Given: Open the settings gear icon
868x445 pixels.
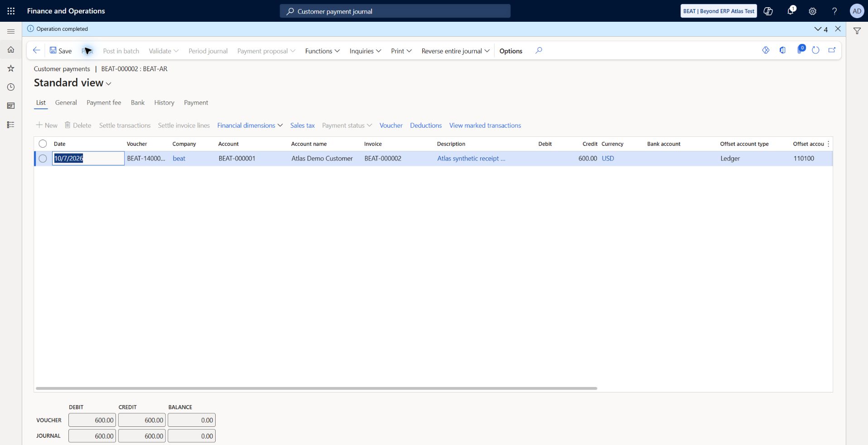Looking at the screenshot, I should (812, 11).
